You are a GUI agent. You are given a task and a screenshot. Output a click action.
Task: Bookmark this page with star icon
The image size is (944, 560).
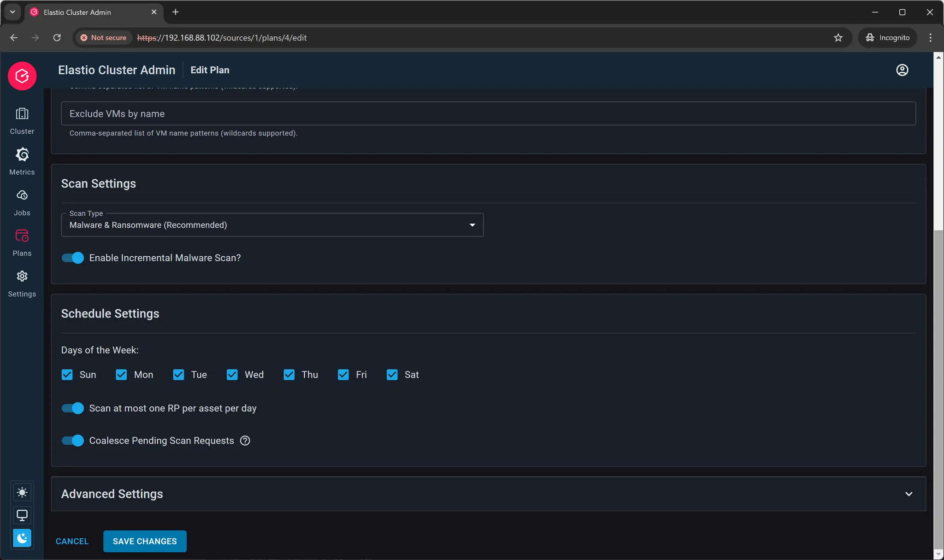point(838,38)
